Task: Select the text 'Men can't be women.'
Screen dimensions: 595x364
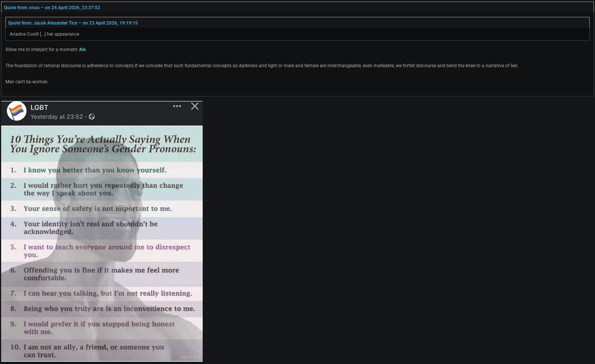Action: pyautogui.click(x=27, y=82)
